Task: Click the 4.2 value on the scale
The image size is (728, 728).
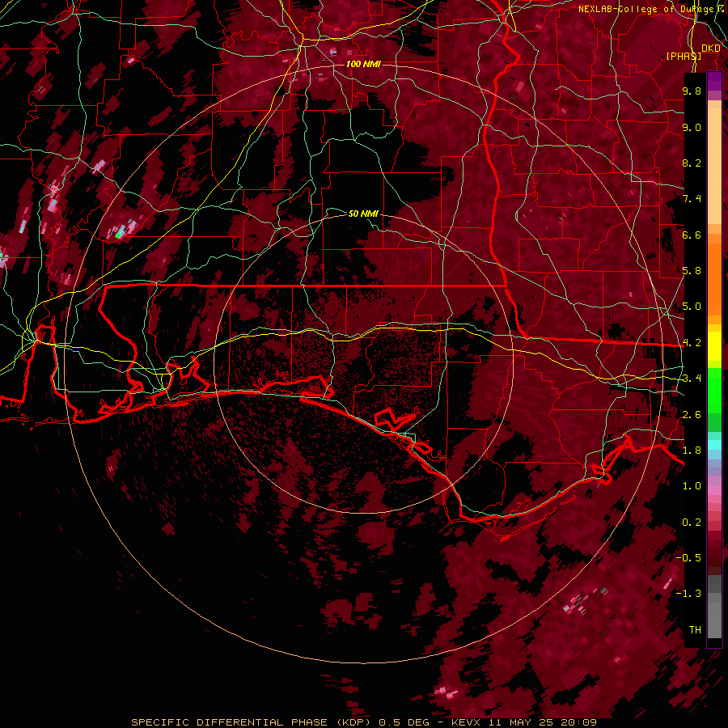Action: (692, 343)
